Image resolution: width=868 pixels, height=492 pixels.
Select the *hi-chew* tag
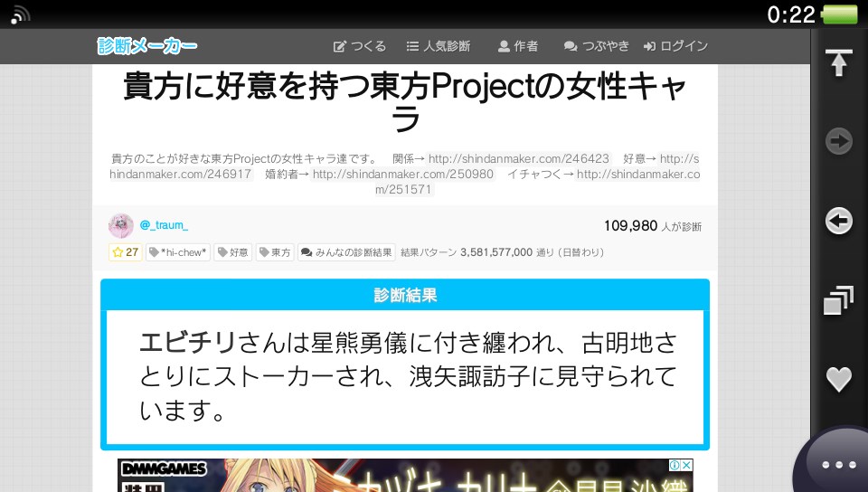(178, 252)
